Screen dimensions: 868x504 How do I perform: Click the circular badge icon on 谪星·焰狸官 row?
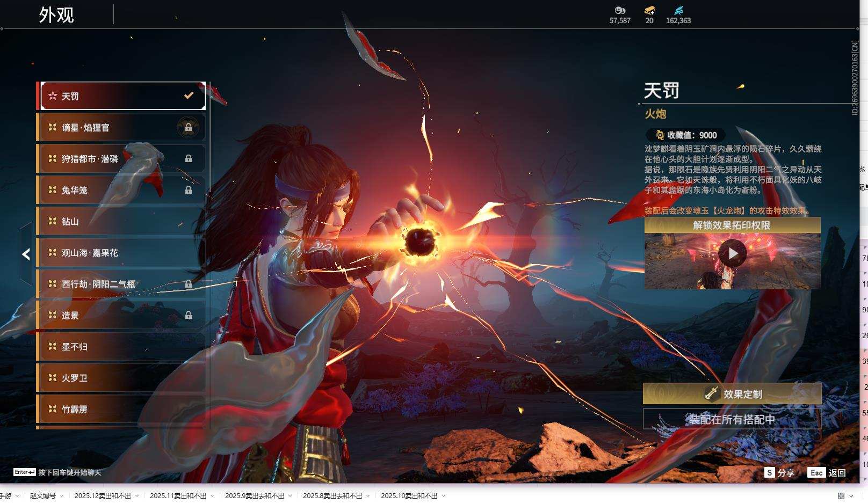pos(188,127)
